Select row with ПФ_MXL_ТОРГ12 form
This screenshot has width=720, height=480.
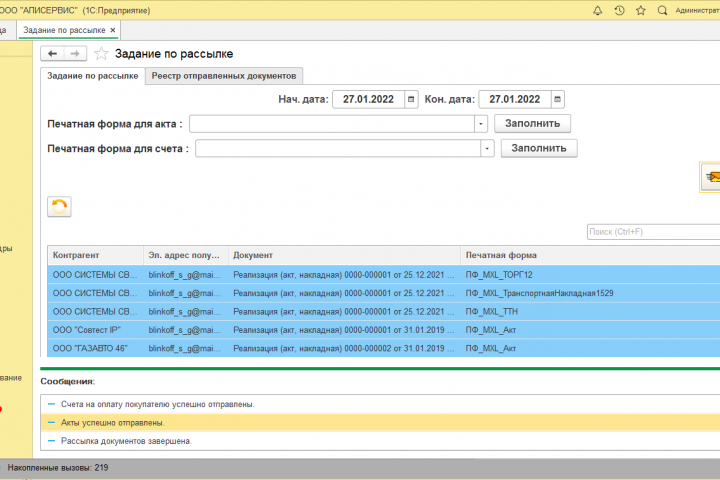click(x=384, y=275)
